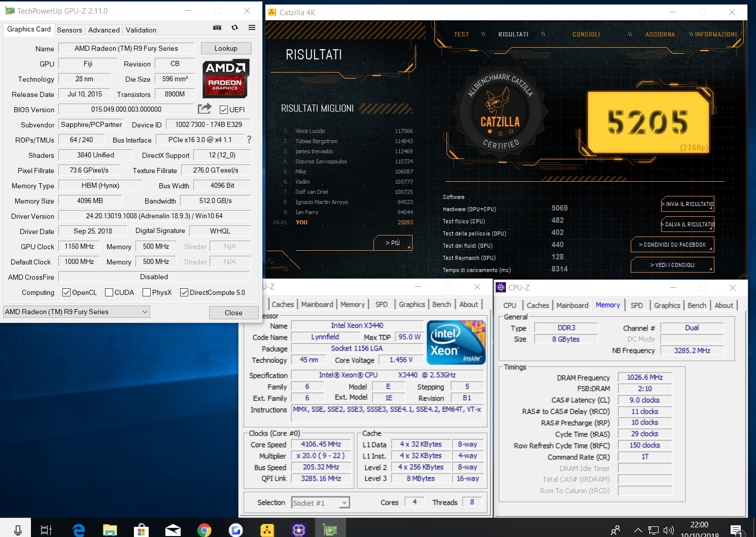Toggle the UEFI checkbox
The image size is (756, 537).
223,110
